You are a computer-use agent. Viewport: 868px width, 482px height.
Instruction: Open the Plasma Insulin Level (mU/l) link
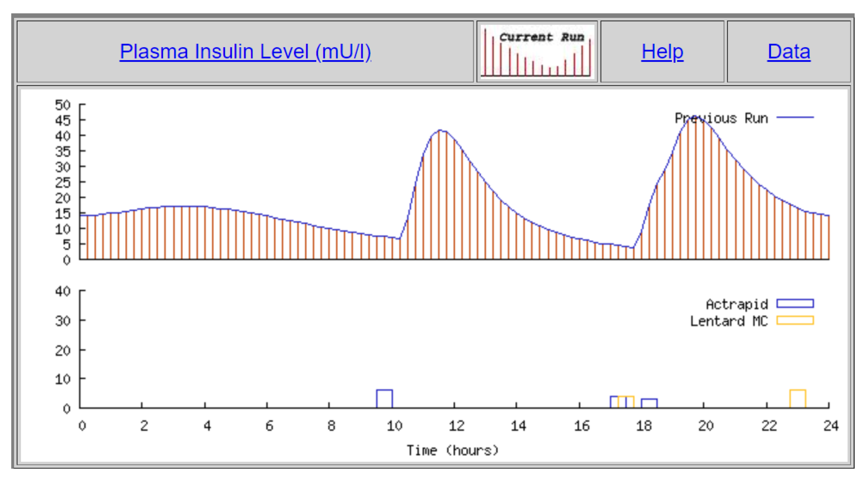245,52
